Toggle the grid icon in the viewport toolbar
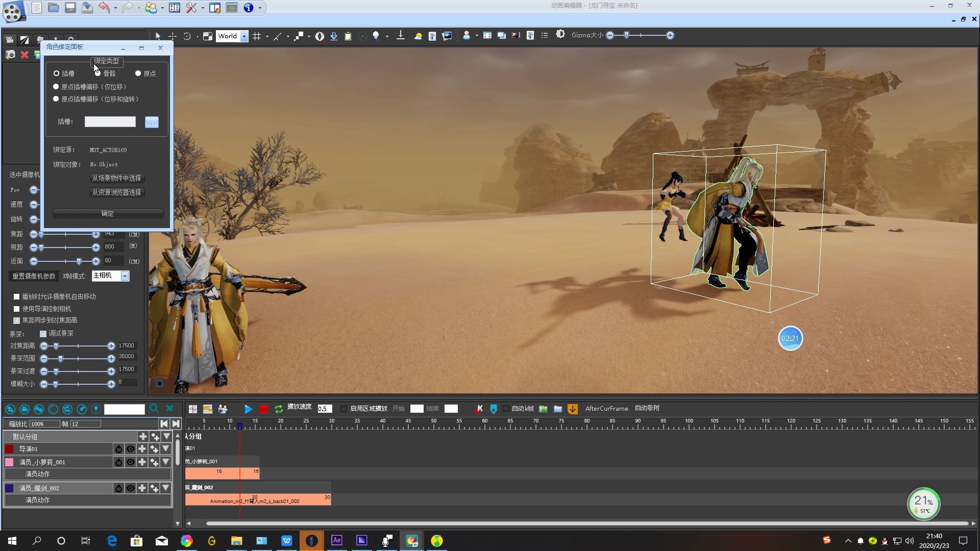This screenshot has width=980, height=551. coord(257,36)
